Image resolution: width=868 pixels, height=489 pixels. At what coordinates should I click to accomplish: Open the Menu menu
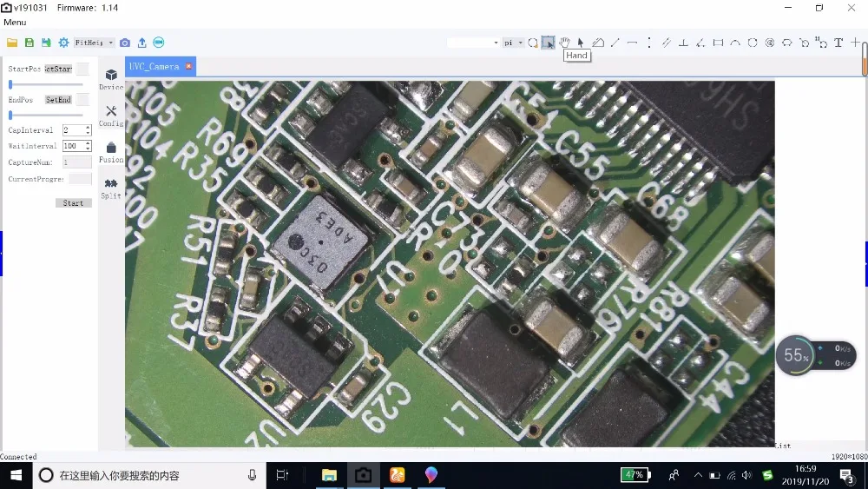coord(15,23)
